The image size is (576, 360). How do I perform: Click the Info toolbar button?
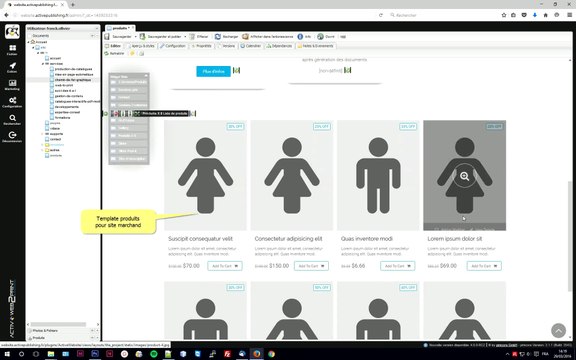[304, 37]
